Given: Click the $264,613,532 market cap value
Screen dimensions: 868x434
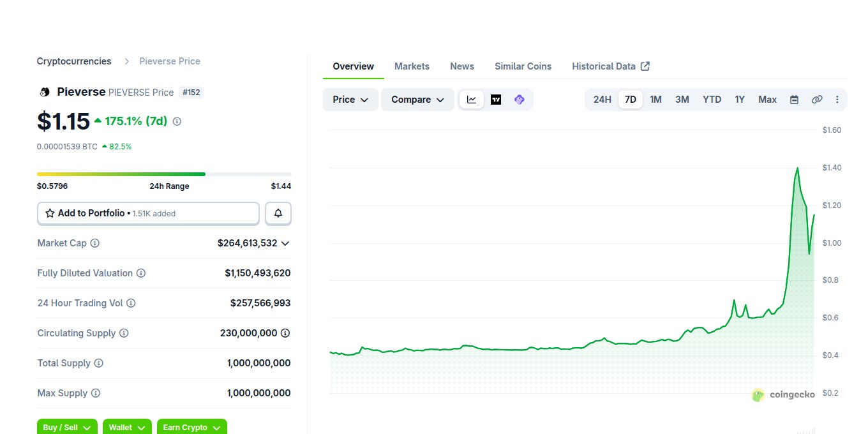Looking at the screenshot, I should point(248,243).
